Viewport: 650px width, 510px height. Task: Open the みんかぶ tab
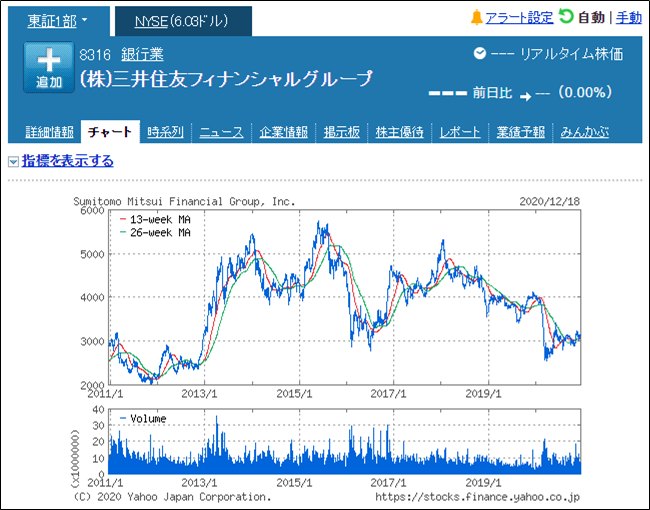pyautogui.click(x=585, y=132)
